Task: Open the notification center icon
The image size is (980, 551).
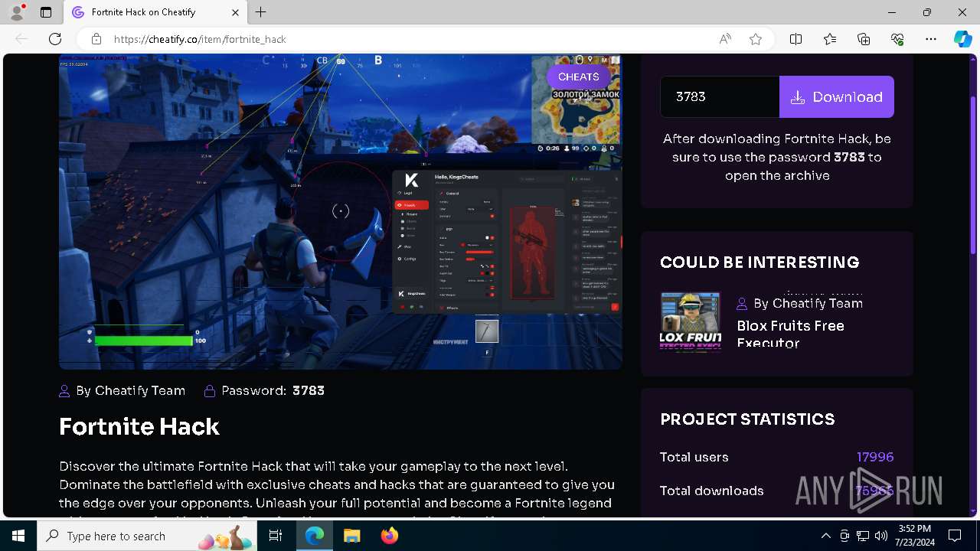Action: pyautogui.click(x=955, y=536)
